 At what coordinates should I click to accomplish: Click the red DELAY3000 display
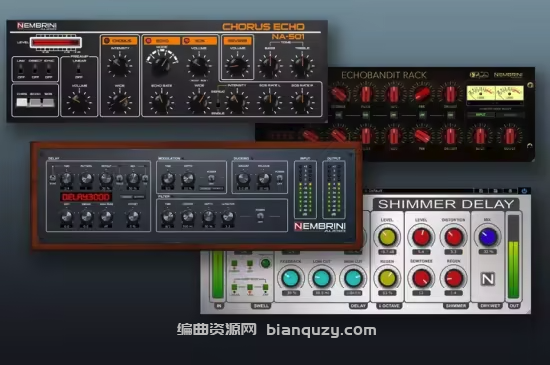86,197
